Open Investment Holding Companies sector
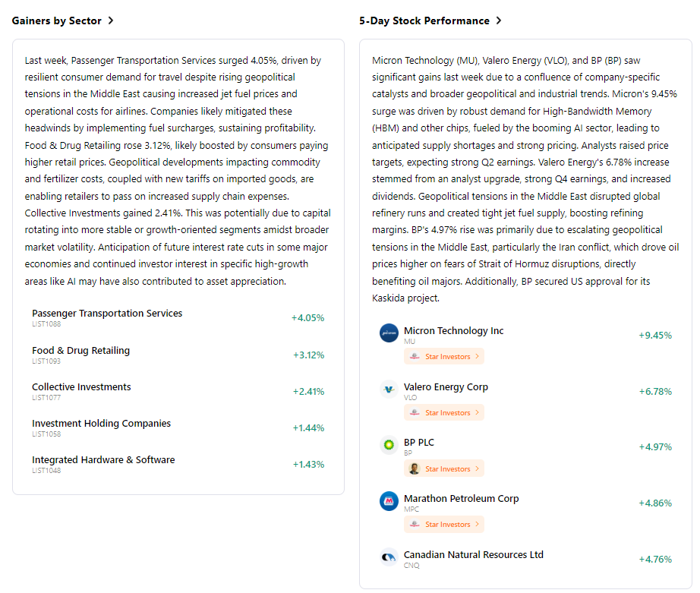Viewport: 700px width, 593px height. [x=101, y=424]
